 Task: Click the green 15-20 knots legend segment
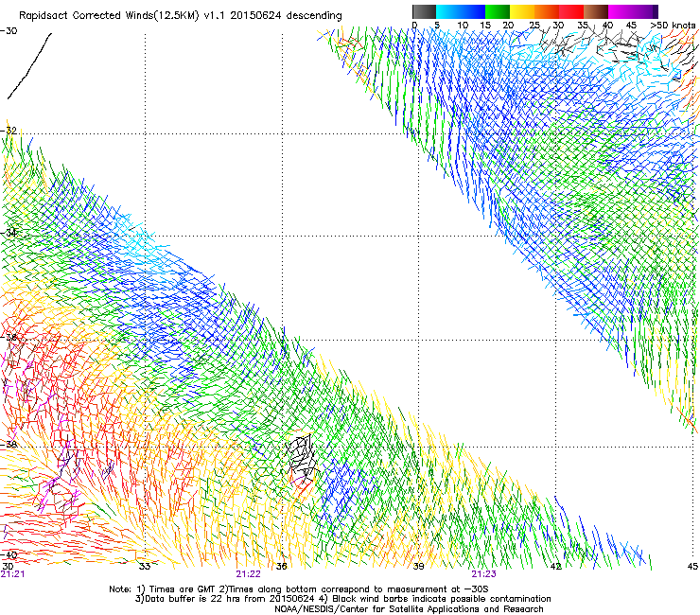click(x=498, y=11)
